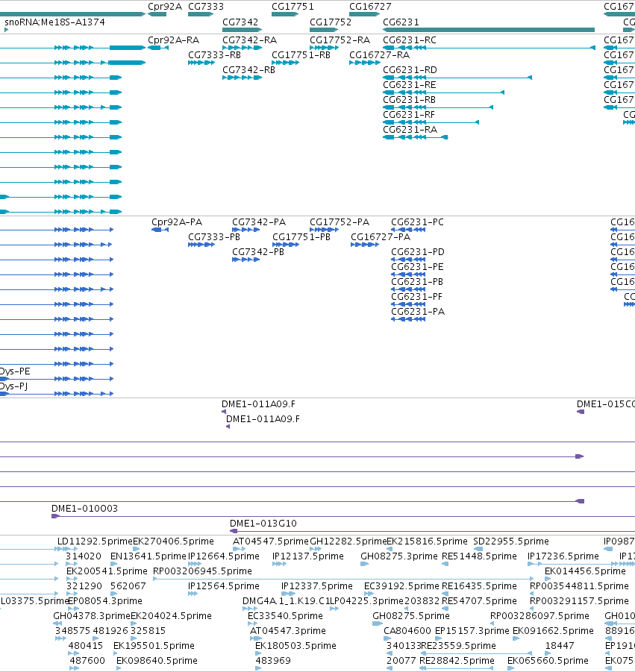Select the RP003544811.5prime EST label
Image resolution: width=635 pixels, height=672 pixels.
click(579, 586)
